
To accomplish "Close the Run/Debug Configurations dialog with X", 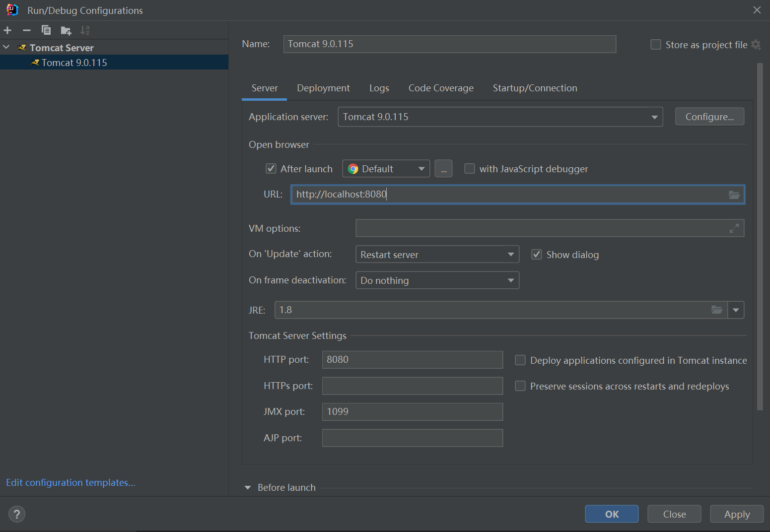I will click(x=757, y=10).
